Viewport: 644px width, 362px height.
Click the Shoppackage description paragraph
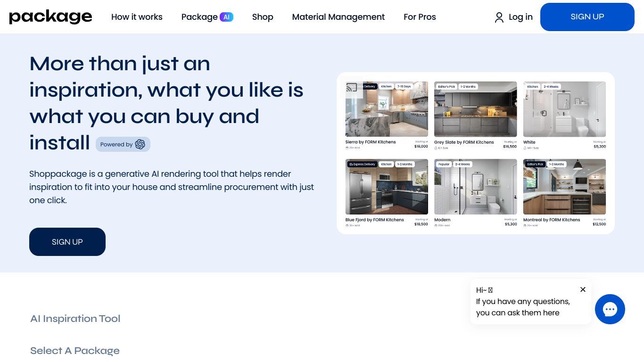click(172, 187)
